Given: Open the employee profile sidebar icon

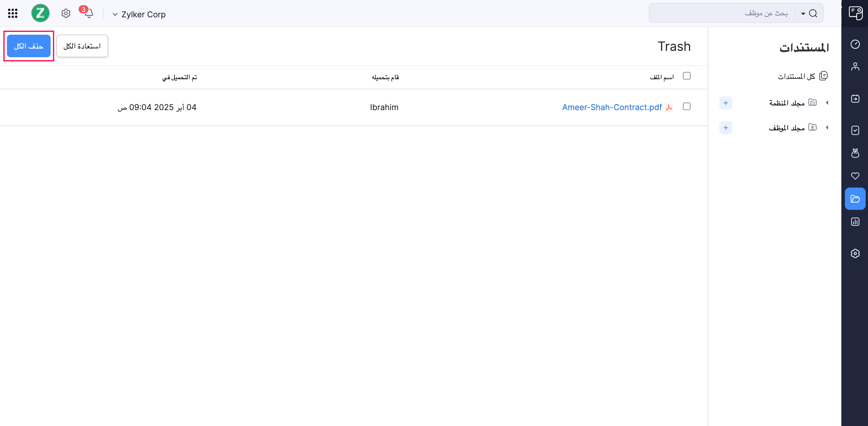Looking at the screenshot, I should (x=855, y=66).
